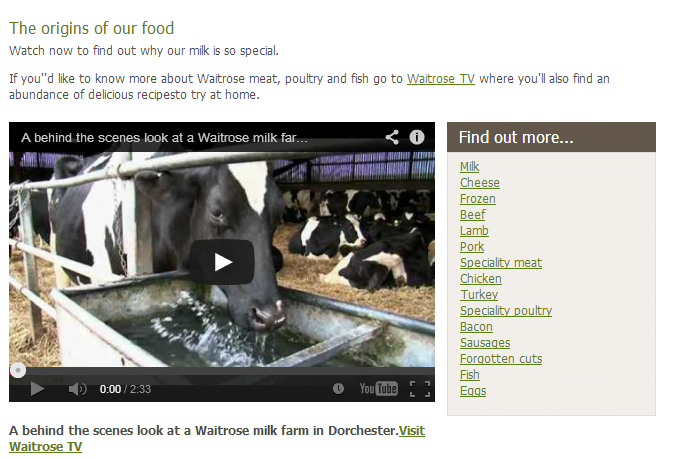680x459 pixels.
Task: Click the Watch Later clock icon
Action: point(338,389)
